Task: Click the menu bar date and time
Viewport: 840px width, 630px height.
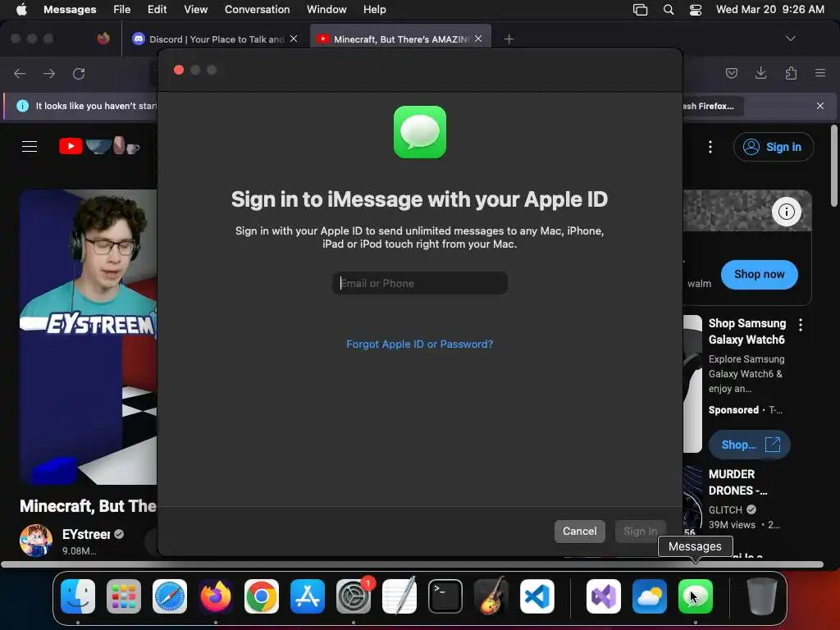Action: click(x=769, y=10)
